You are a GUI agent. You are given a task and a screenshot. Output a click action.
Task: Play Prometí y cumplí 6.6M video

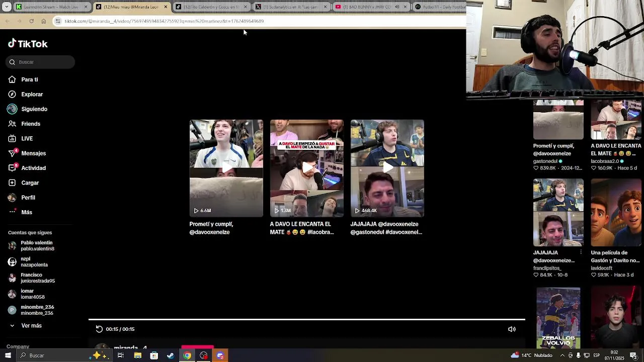click(x=226, y=168)
